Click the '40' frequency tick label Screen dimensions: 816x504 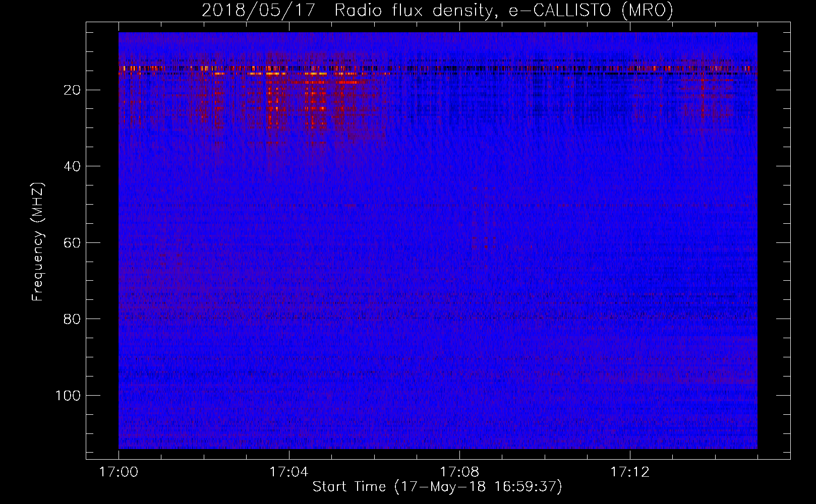click(72, 166)
